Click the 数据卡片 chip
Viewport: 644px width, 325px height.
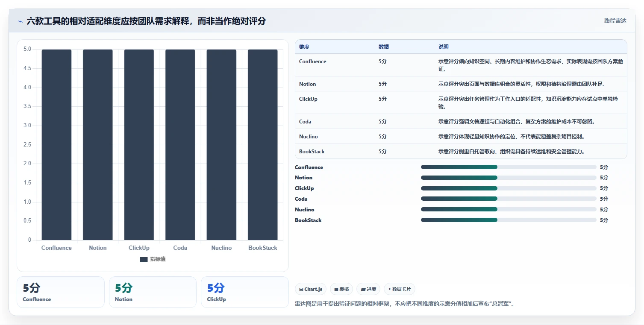pyautogui.click(x=399, y=289)
